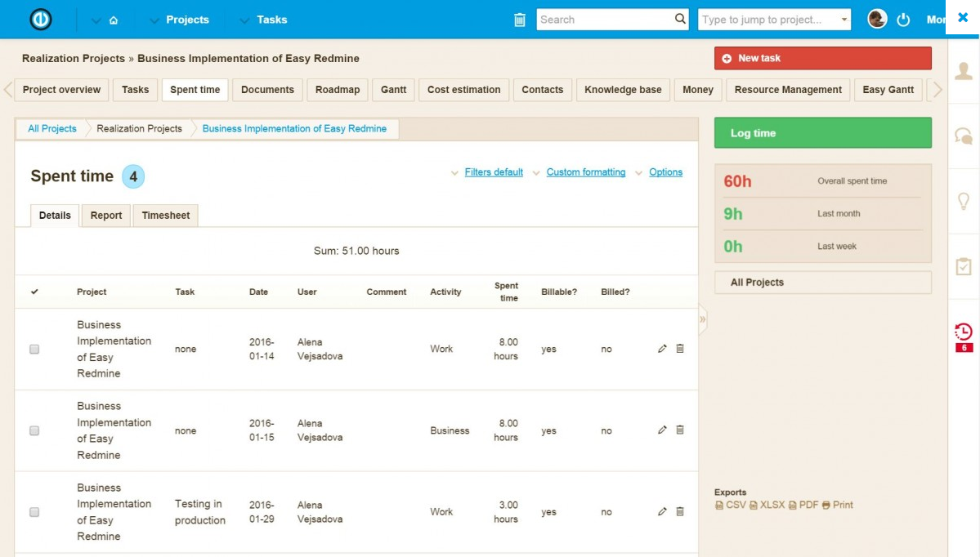Click the Easy Redmine logo icon
The height and width of the screenshot is (557, 980).
pos(41,20)
